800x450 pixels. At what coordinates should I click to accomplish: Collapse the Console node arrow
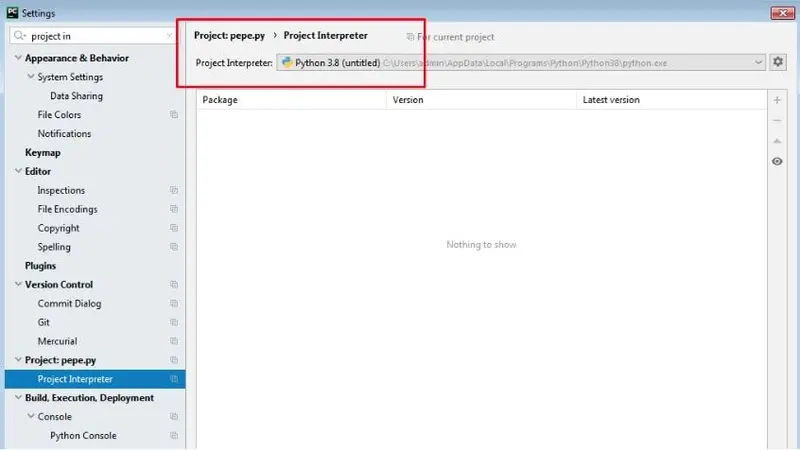pyautogui.click(x=31, y=416)
